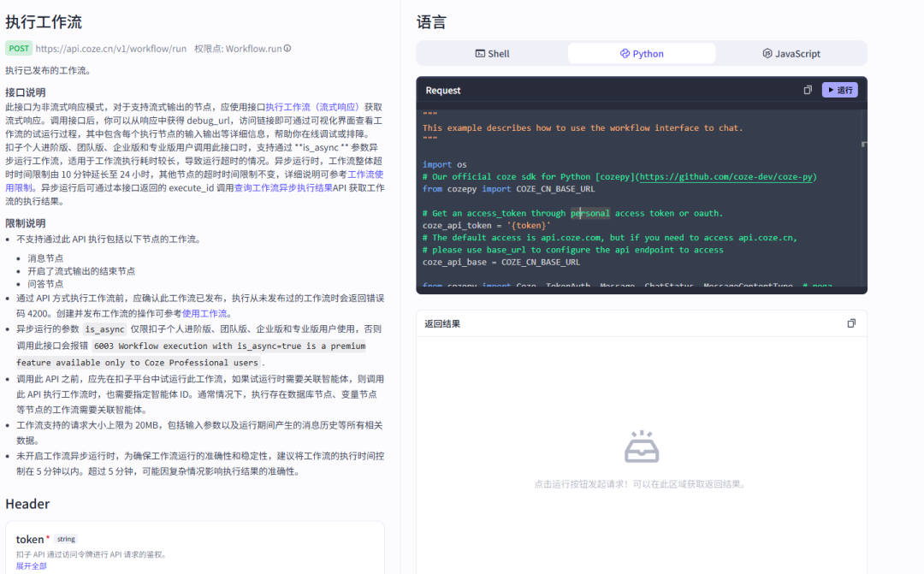The image size is (924, 574).
Task: Click the API URL https://api.coze.cn/v1/workflow/run
Action: (x=110, y=49)
